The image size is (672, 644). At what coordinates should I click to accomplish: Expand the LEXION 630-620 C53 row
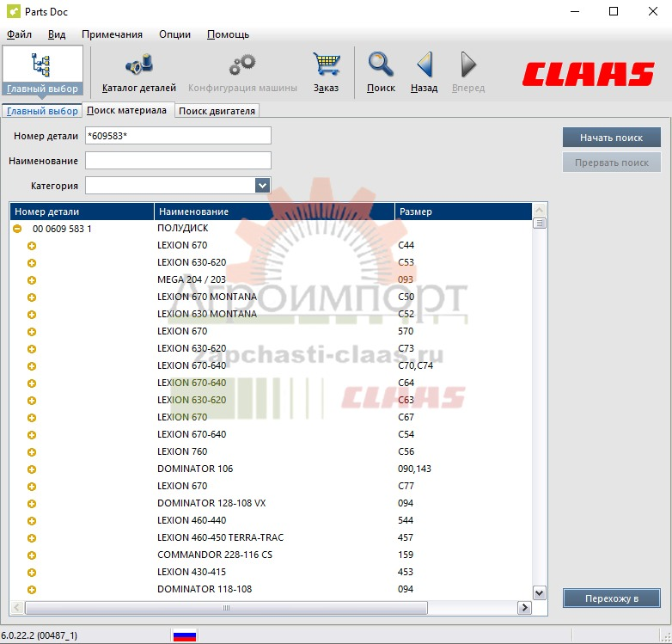click(x=32, y=263)
